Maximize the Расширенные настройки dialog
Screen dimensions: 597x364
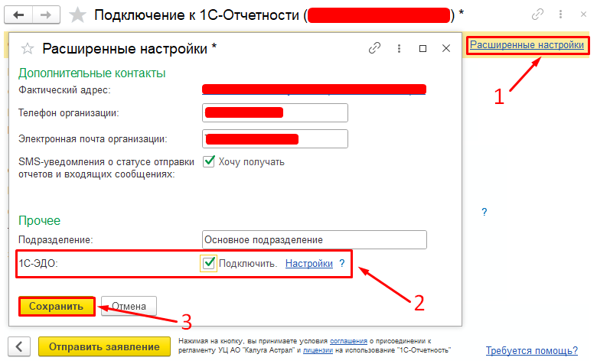click(x=422, y=48)
